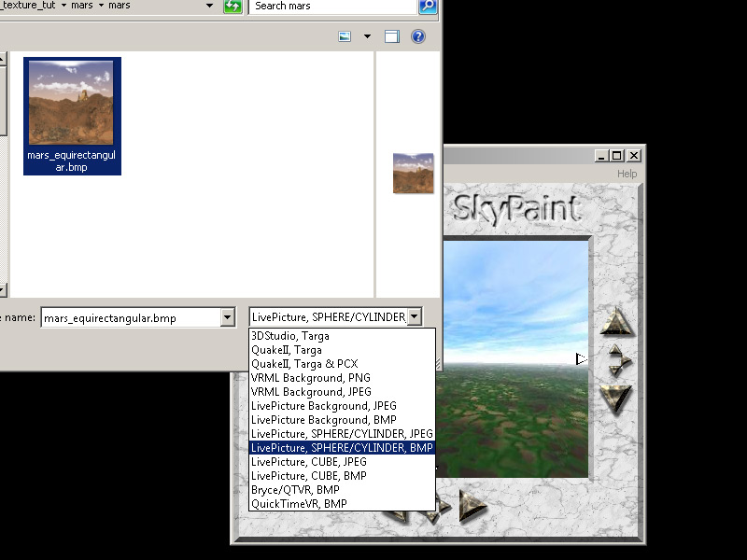Click SkyPaint's turn right triangle arrow

click(x=472, y=506)
